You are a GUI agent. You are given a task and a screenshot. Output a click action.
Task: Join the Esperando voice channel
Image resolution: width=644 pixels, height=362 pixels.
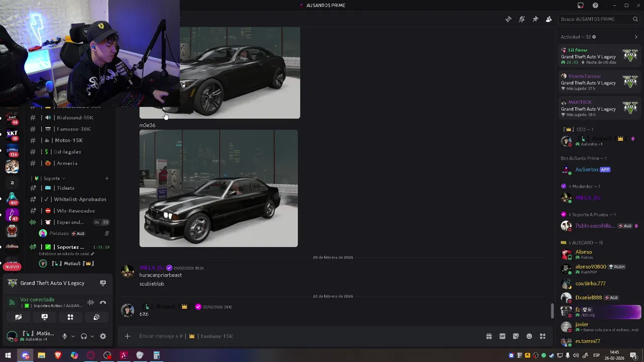[69, 222]
